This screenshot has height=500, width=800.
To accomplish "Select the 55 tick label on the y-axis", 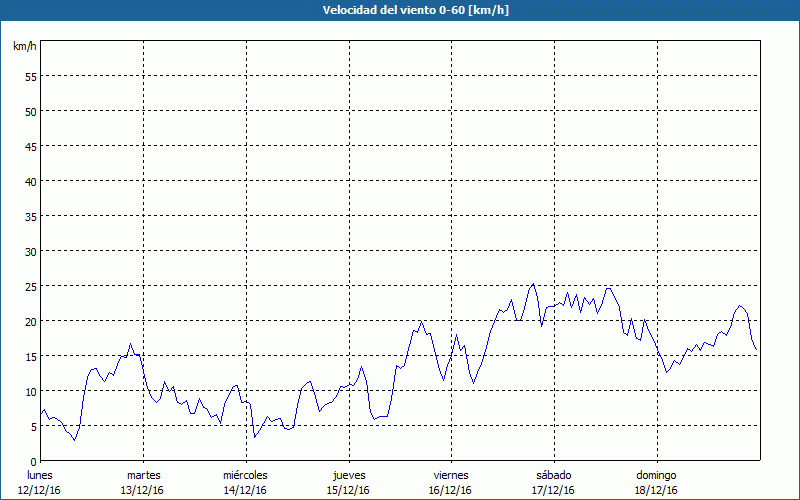I will coord(30,76).
